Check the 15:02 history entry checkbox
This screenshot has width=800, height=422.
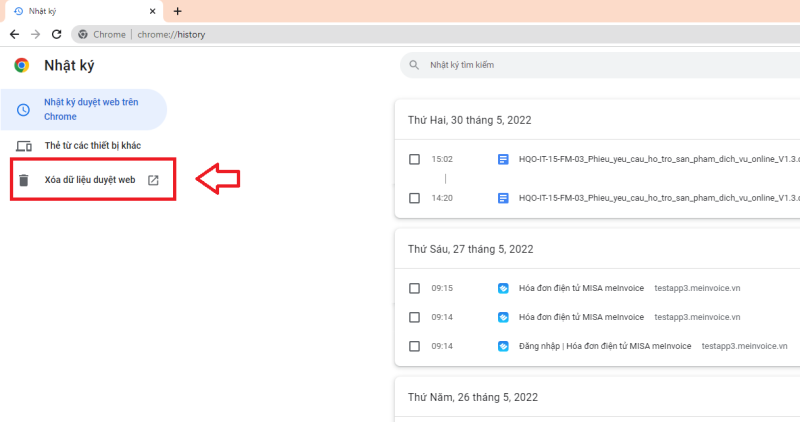tap(414, 159)
